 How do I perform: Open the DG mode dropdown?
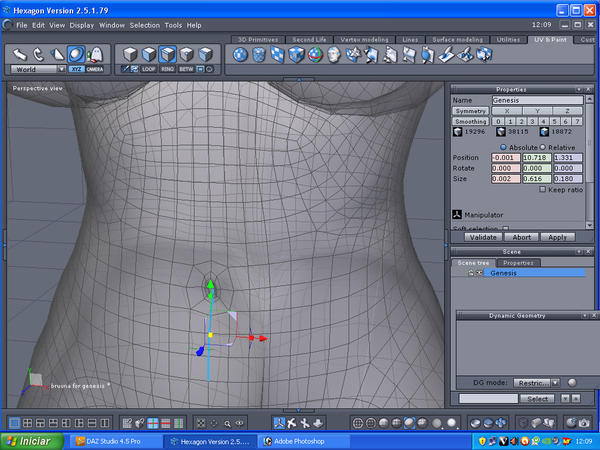click(x=536, y=382)
